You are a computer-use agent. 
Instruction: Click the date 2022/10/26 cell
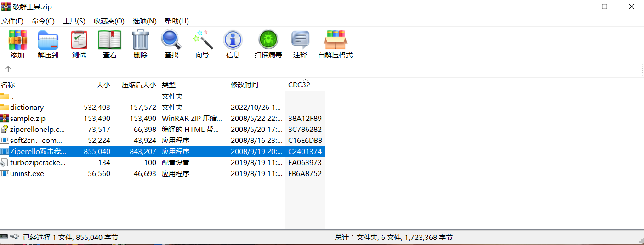(x=256, y=107)
